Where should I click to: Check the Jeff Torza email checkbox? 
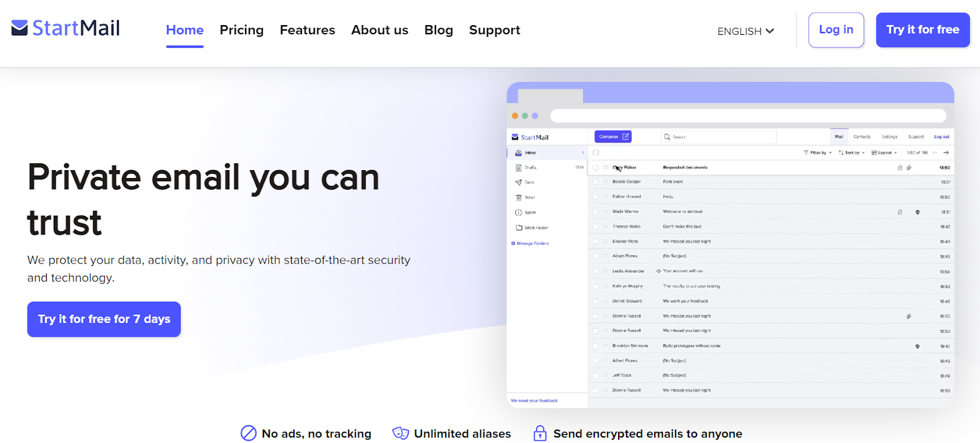click(x=595, y=376)
